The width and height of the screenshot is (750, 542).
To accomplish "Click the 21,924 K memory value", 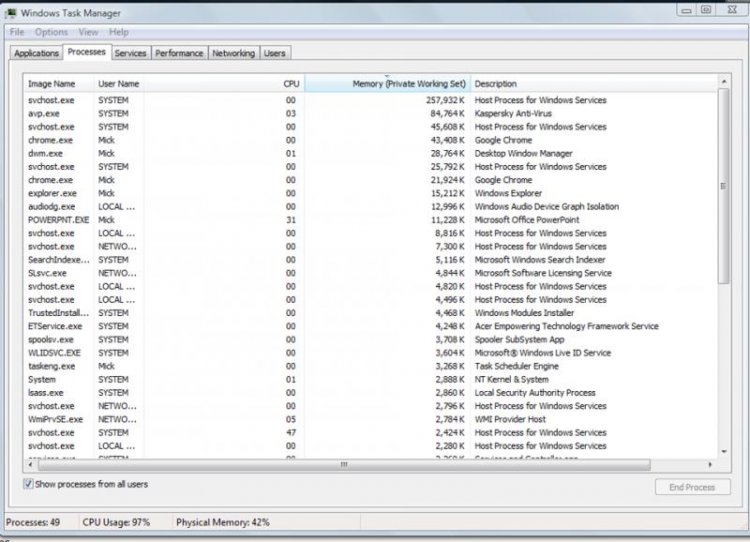I will click(x=447, y=180).
